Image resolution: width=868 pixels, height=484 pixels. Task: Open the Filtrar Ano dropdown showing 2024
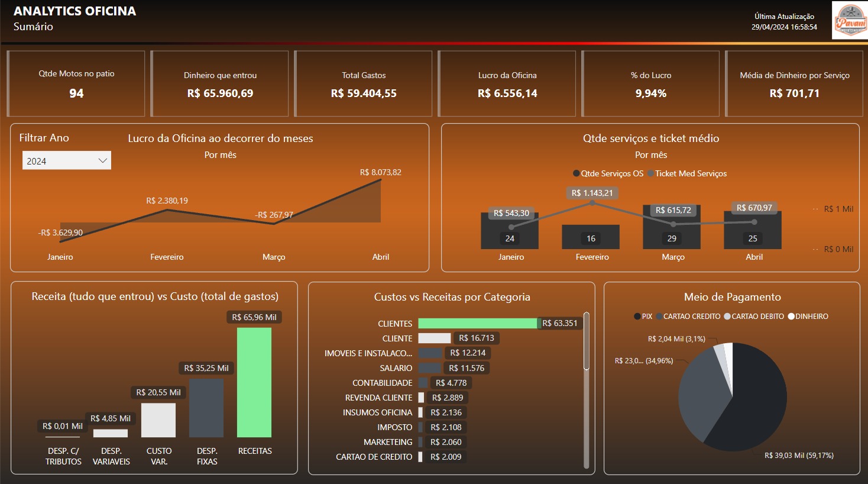(x=67, y=160)
